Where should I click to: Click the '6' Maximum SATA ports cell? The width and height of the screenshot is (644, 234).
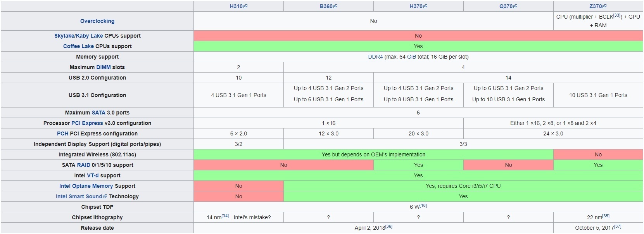point(418,113)
